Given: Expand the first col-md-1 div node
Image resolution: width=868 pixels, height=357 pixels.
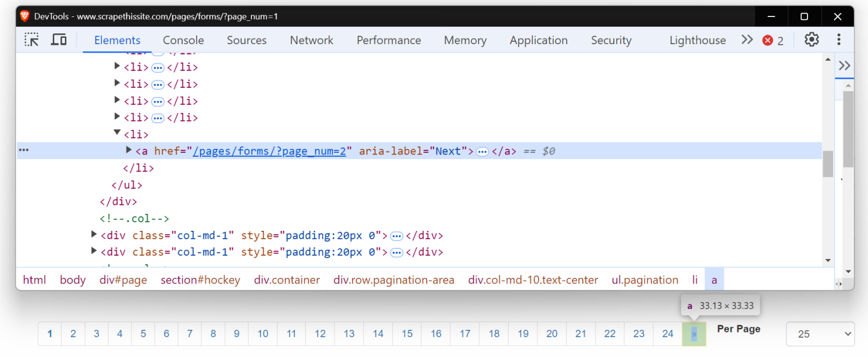Looking at the screenshot, I should coord(94,234).
